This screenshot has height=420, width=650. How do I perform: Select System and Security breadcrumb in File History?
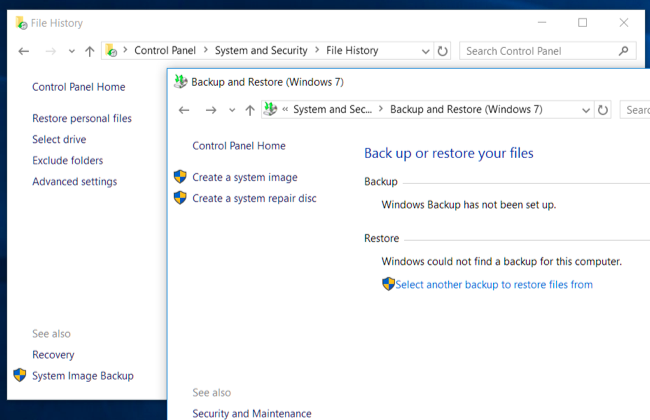click(x=261, y=51)
